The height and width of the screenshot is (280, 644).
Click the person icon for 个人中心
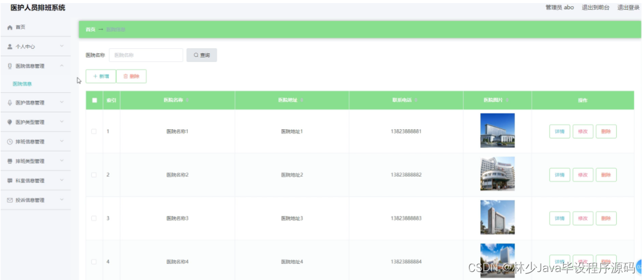[x=10, y=47]
